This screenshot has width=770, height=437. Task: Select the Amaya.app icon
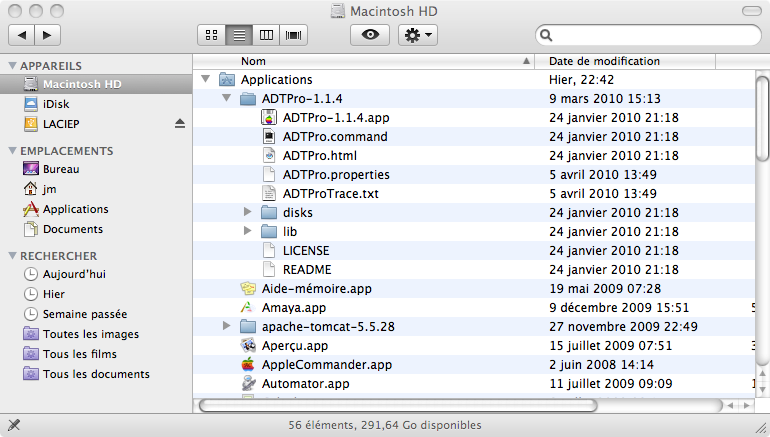pyautogui.click(x=248, y=307)
